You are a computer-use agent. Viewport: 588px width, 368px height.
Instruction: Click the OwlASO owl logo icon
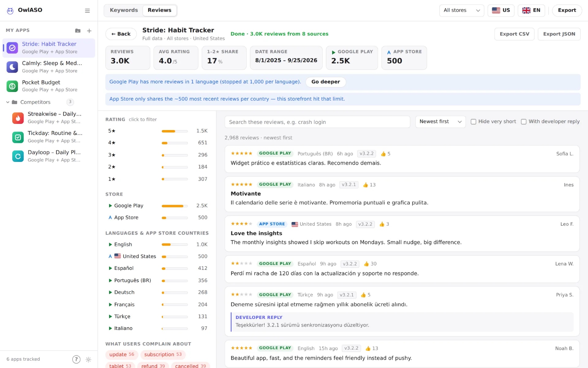10,11
